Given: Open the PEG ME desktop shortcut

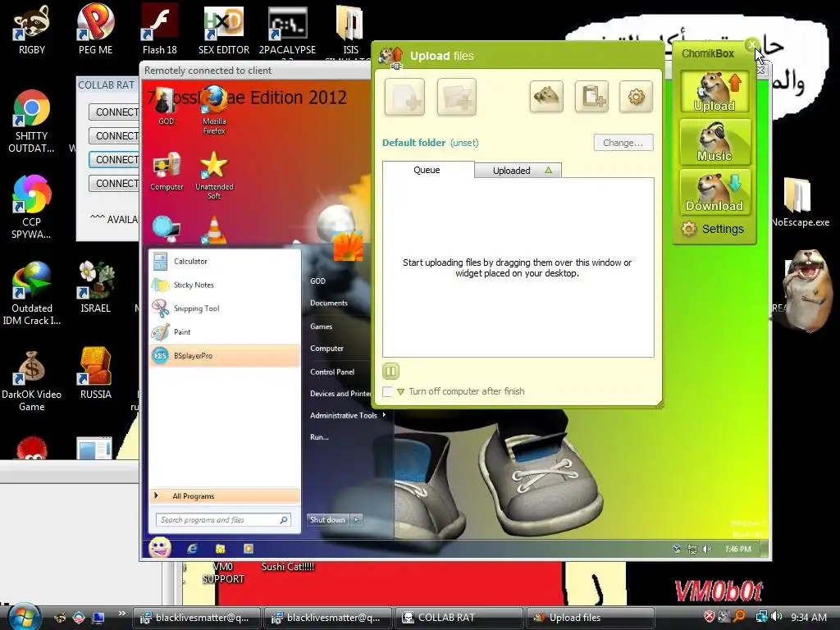Looking at the screenshot, I should (x=95, y=30).
